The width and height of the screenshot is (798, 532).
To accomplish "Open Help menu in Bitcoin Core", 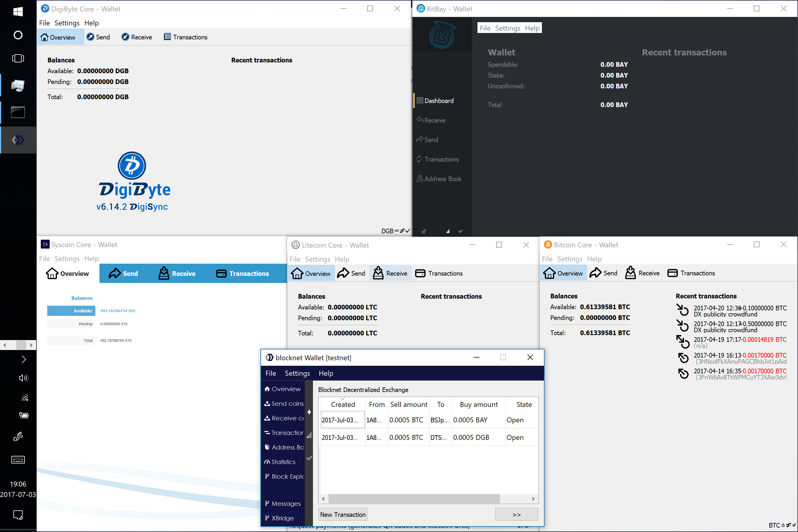I will 594,259.
